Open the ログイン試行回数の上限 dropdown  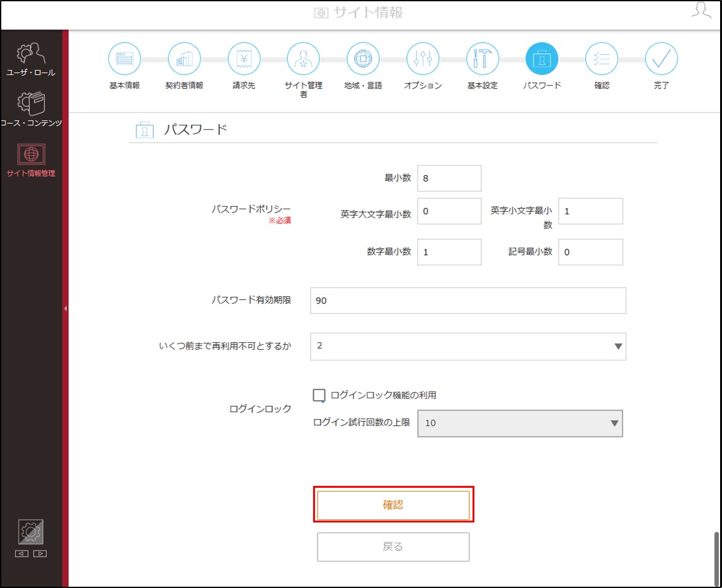point(520,423)
